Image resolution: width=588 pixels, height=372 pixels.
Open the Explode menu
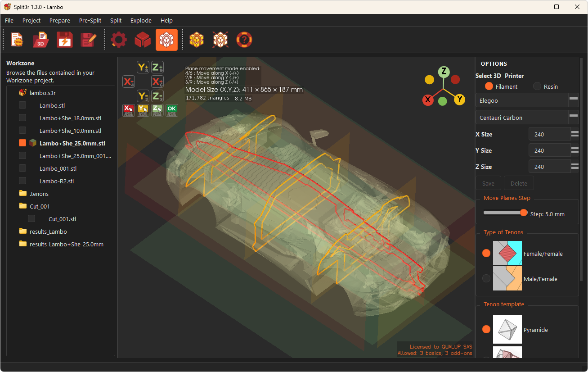(141, 20)
